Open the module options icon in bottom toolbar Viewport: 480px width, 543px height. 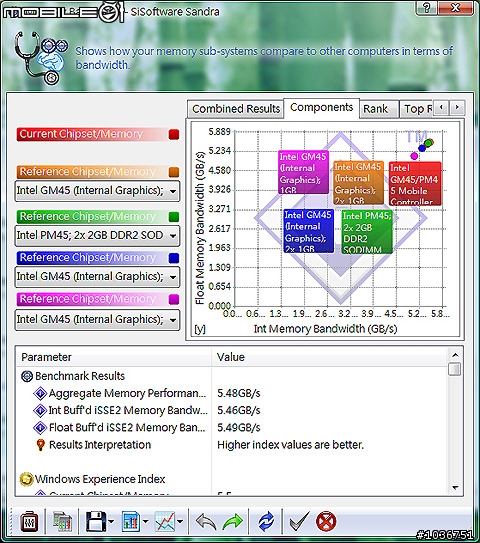29,522
